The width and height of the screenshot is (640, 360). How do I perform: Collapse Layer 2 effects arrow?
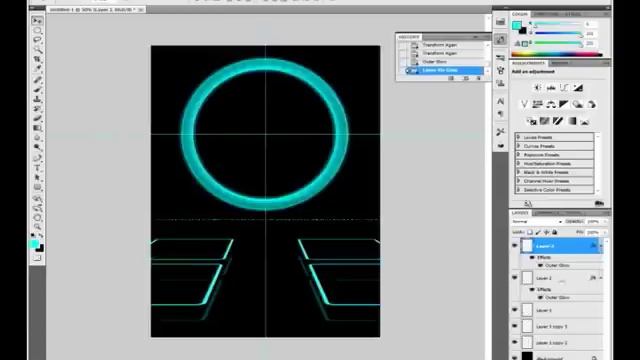point(600,278)
